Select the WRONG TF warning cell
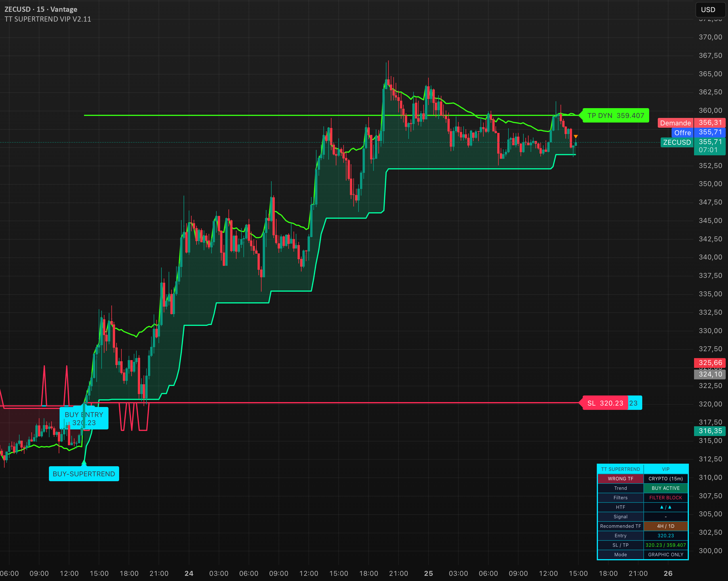Screen dimensions: 728x581 click(x=621, y=479)
